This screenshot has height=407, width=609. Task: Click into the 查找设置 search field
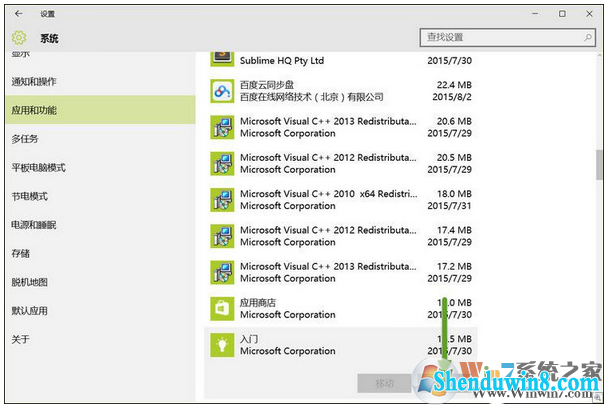click(x=507, y=37)
